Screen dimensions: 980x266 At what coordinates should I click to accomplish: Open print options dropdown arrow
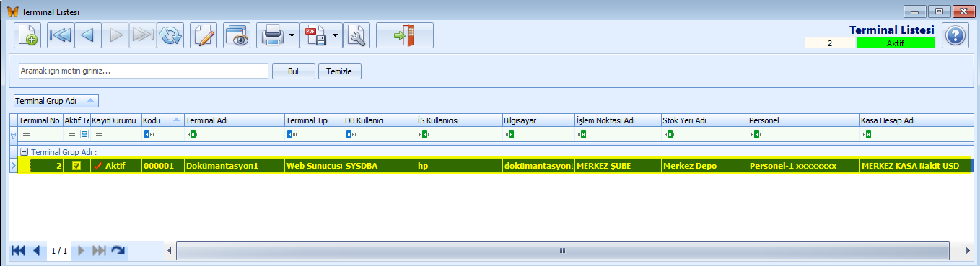coord(292,35)
